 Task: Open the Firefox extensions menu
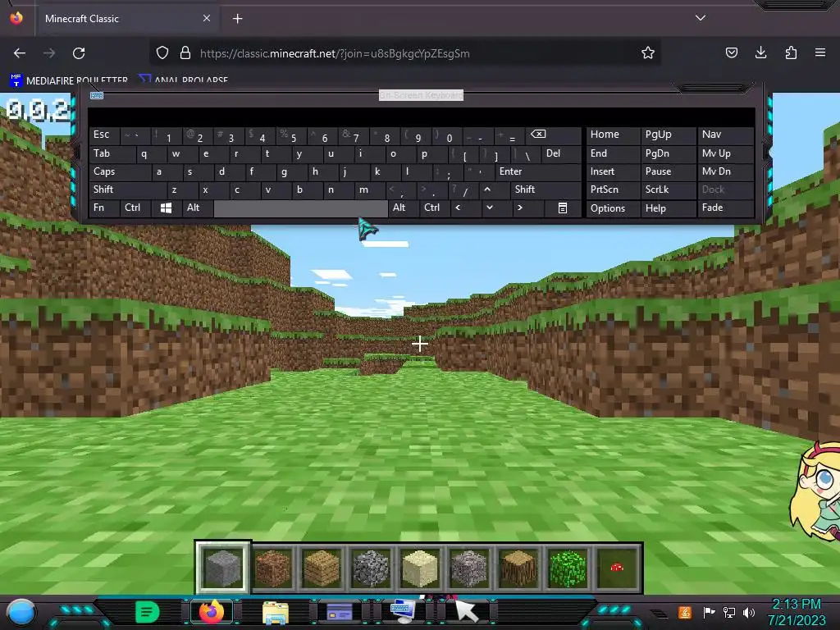pyautogui.click(x=791, y=52)
